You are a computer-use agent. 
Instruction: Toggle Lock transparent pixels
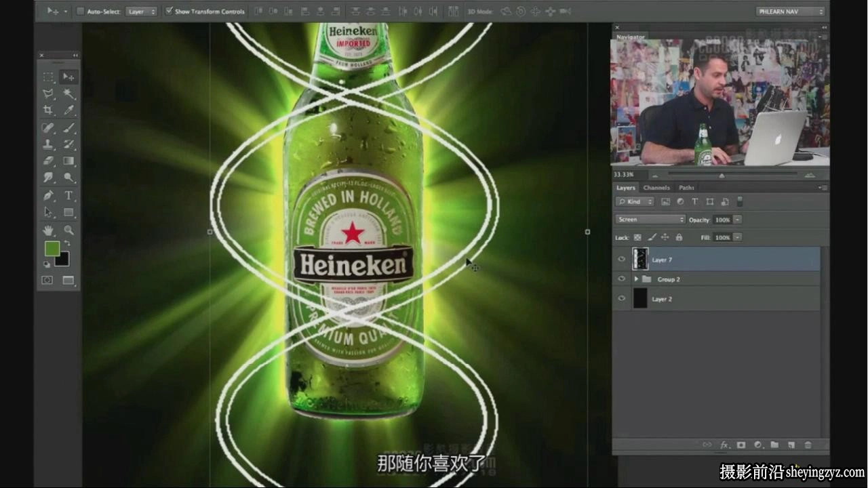(637, 237)
